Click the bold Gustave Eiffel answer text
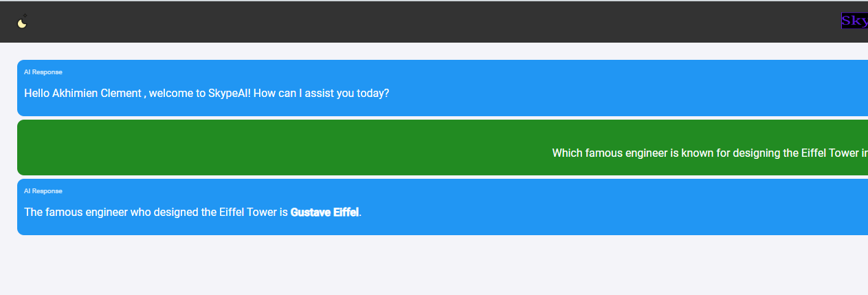 coord(324,212)
